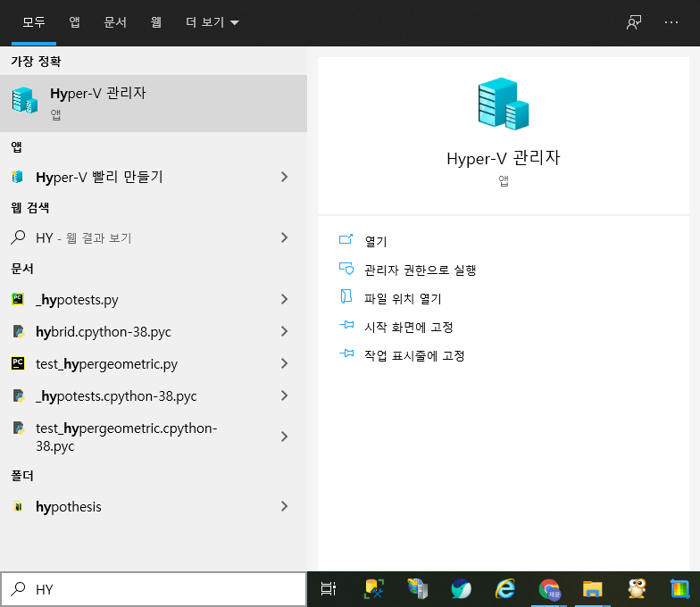The width and height of the screenshot is (700, 607).
Task: Expand the _hypotests.py chevron
Action: click(x=284, y=299)
